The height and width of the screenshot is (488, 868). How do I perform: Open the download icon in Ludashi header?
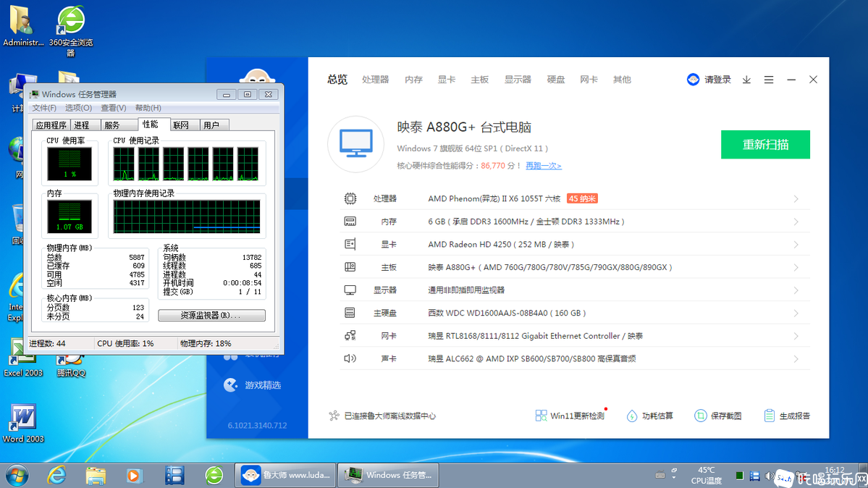(746, 80)
